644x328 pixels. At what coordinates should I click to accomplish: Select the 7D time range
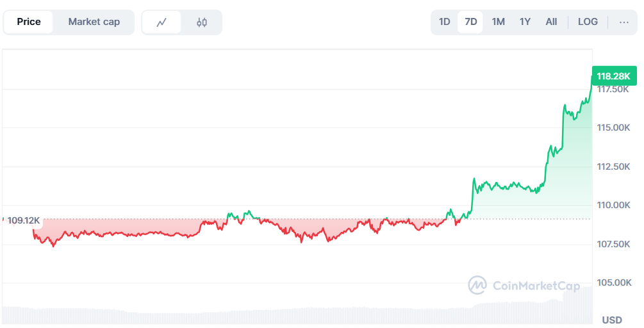click(471, 22)
